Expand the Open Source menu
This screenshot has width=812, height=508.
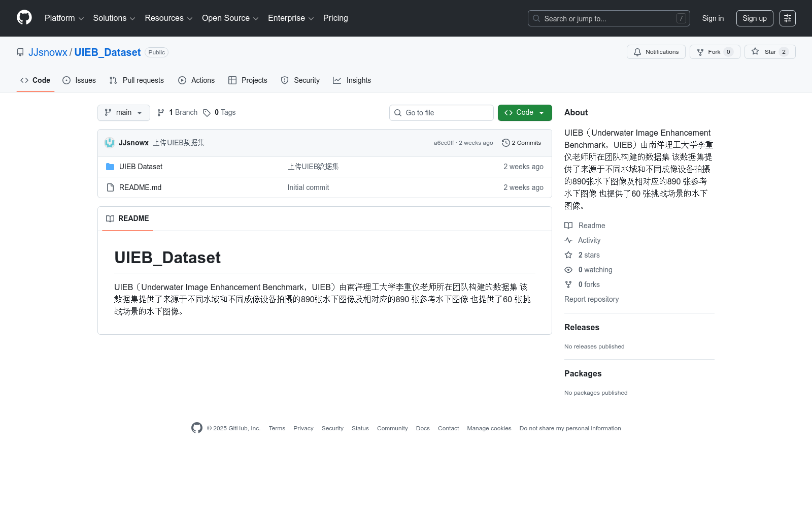[x=230, y=18]
